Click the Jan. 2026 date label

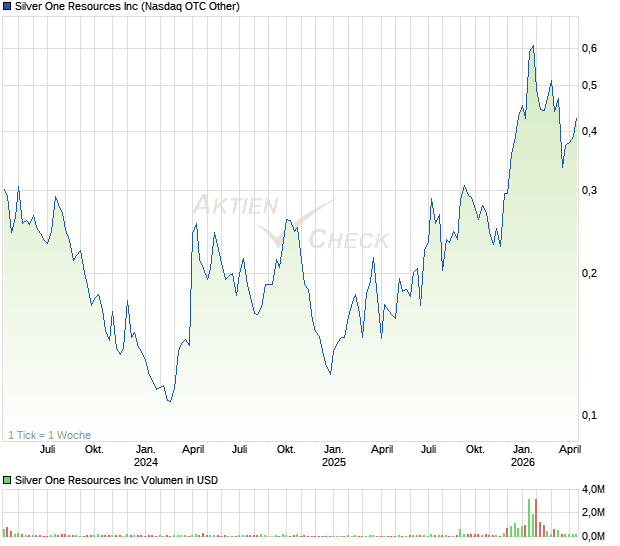click(522, 456)
